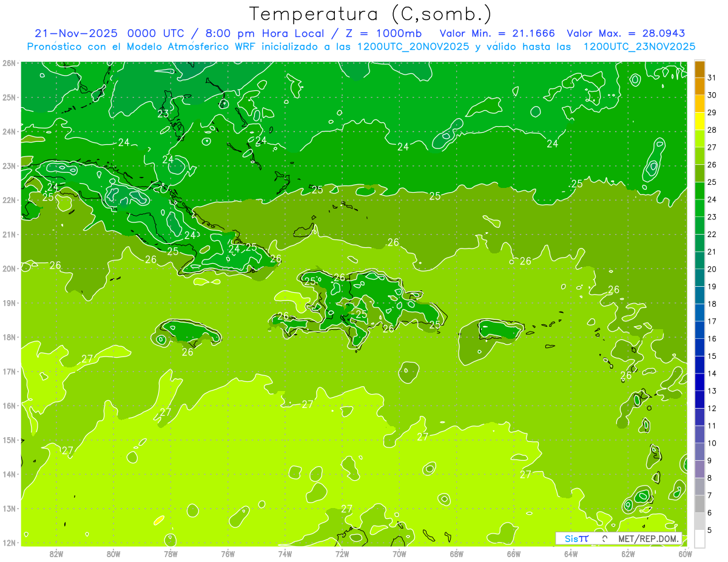Select the gray legend swatch between 6 and 7
This screenshot has width=728, height=562.
699,504
